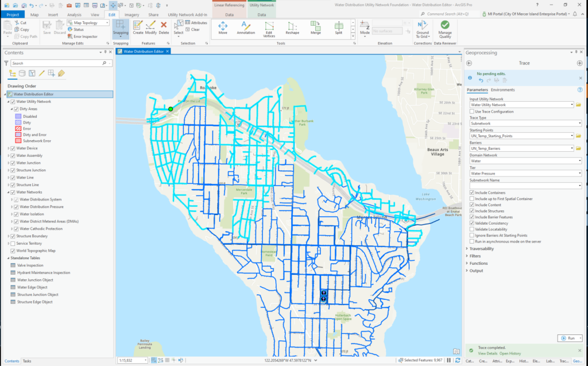Image resolution: width=588 pixels, height=366 pixels.
Task: Choose the Reshape tool
Action: (x=293, y=27)
